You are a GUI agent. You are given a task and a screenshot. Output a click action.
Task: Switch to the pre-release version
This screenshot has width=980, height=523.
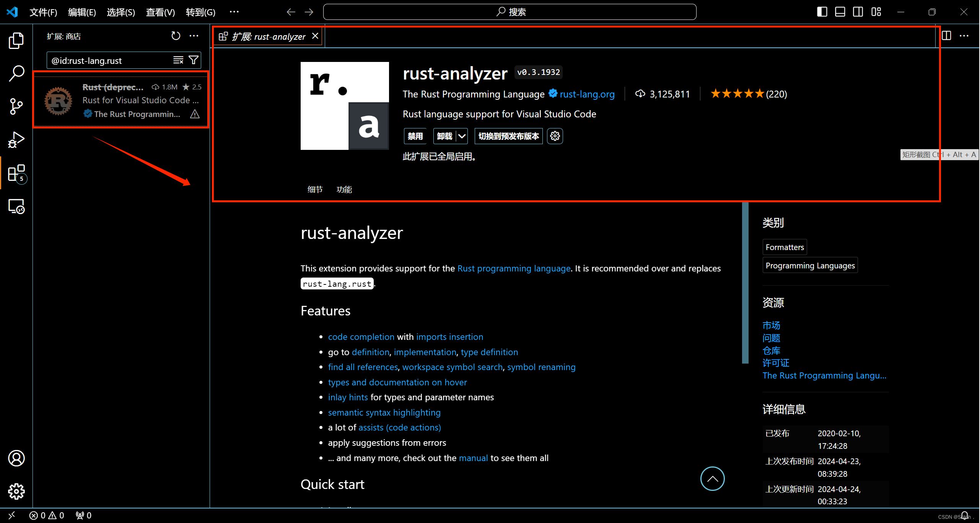click(508, 136)
